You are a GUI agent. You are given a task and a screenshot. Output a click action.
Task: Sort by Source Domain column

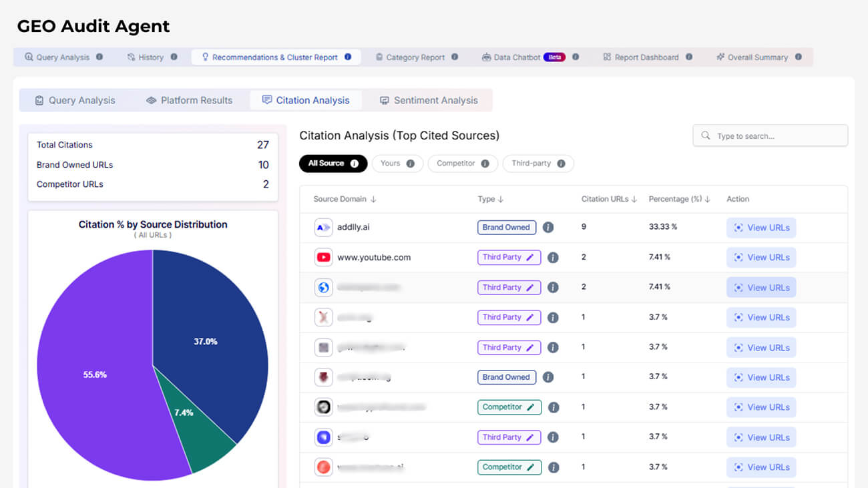(x=345, y=199)
